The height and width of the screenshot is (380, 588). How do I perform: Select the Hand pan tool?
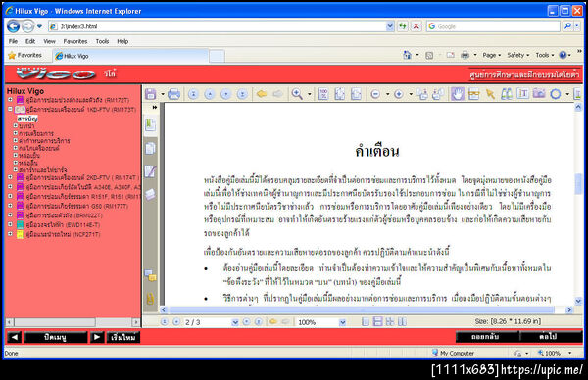tap(457, 94)
